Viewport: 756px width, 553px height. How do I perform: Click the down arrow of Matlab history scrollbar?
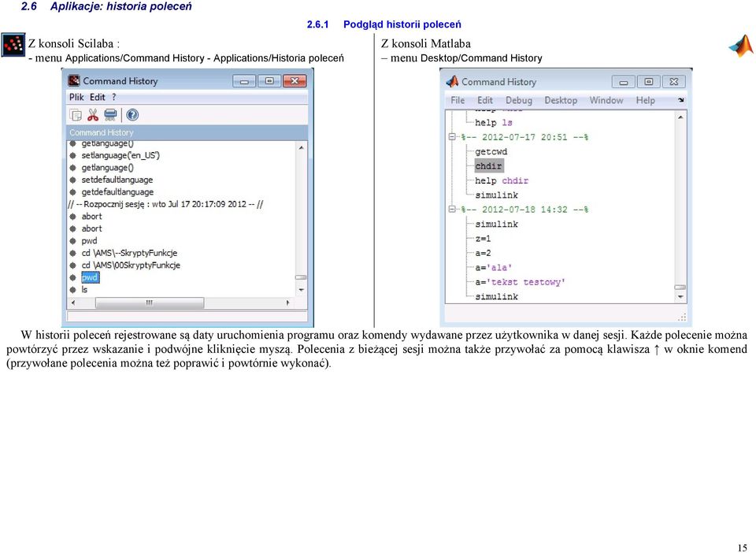[680, 296]
